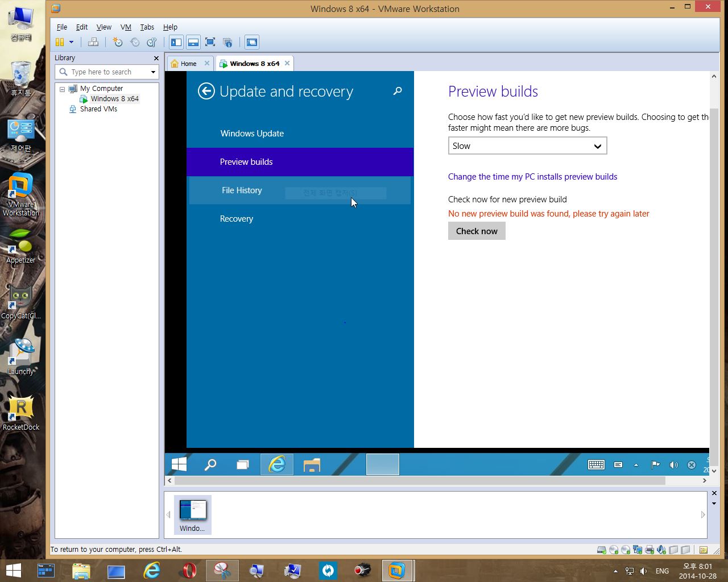Click the guest volume icon

pos(673,464)
